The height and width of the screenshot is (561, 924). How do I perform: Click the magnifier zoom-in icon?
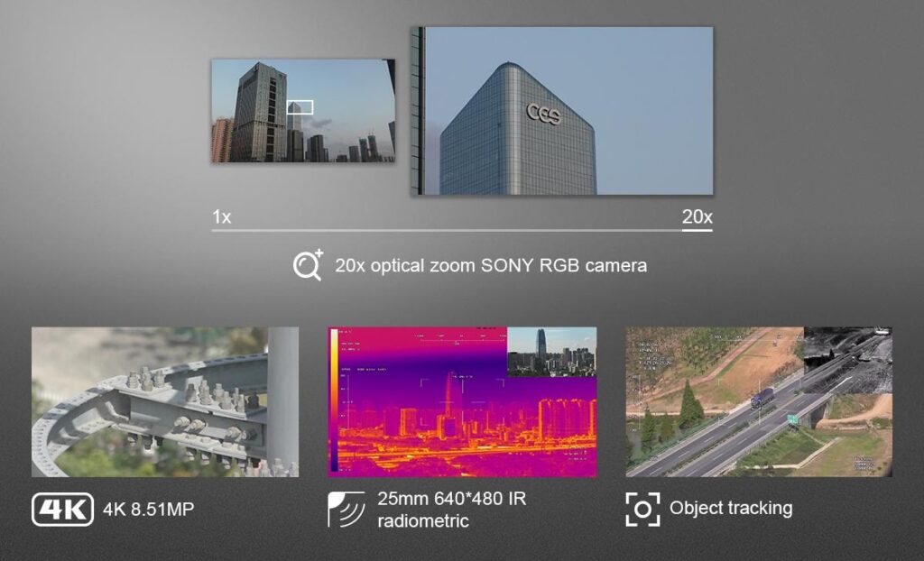pyautogui.click(x=308, y=266)
